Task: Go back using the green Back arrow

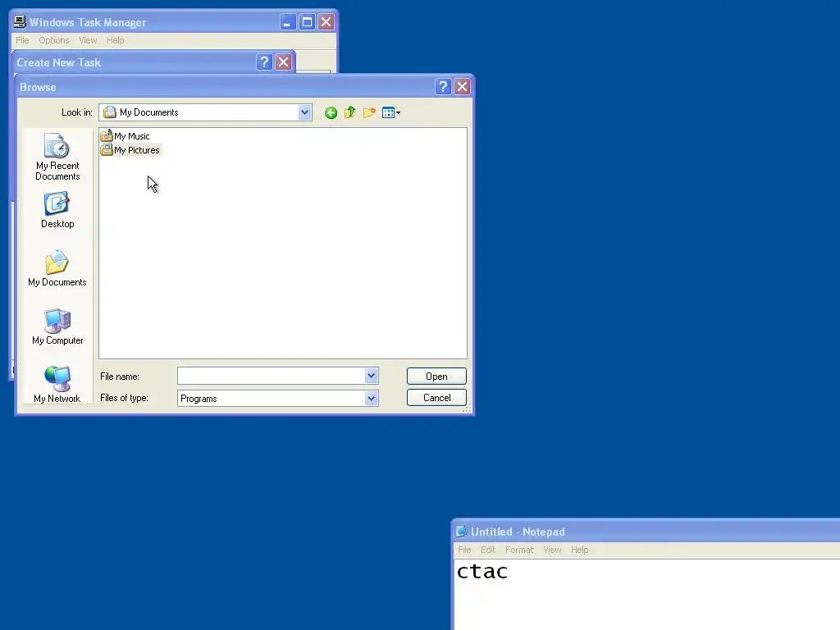Action: [x=331, y=112]
